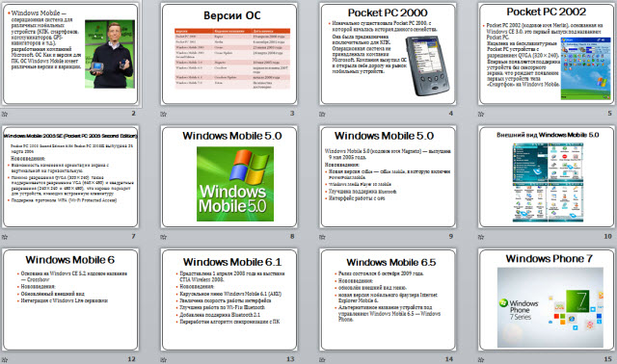
Task: Select the Windows Mobile 6.1 slide
Action: [229, 299]
